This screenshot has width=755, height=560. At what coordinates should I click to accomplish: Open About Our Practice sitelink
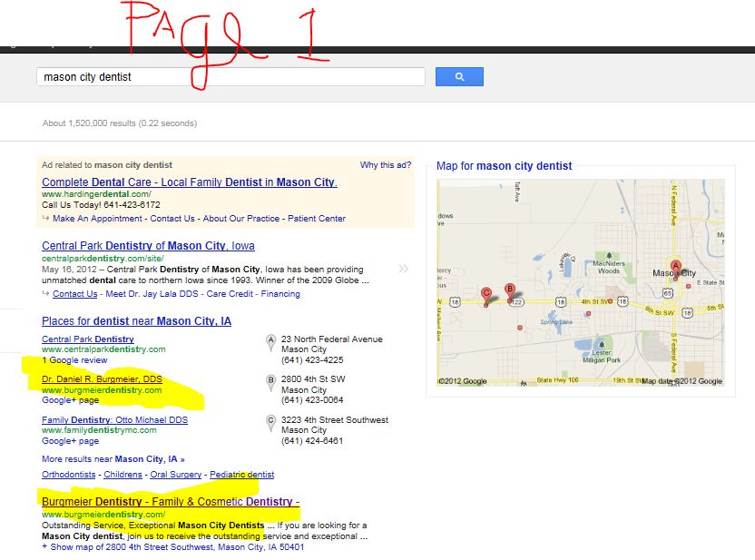click(240, 218)
